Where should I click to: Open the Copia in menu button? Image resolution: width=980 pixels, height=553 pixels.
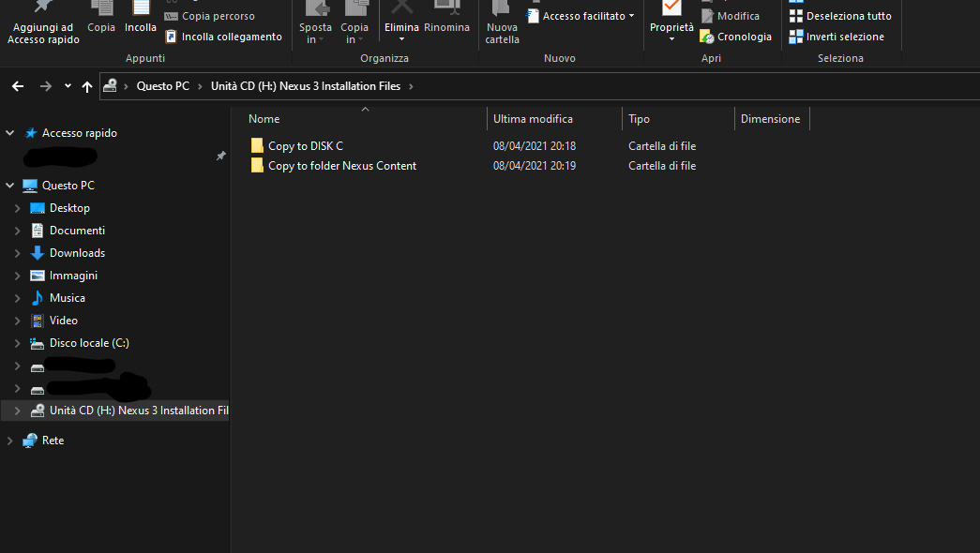[x=354, y=23]
